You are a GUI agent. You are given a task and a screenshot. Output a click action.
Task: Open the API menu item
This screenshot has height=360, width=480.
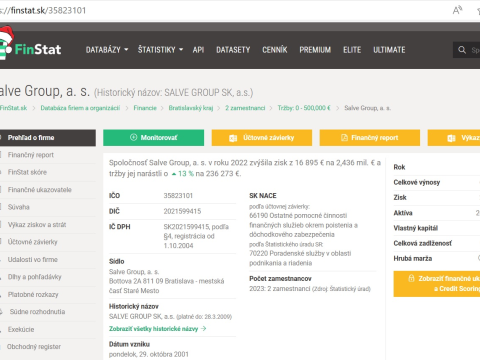(198, 50)
